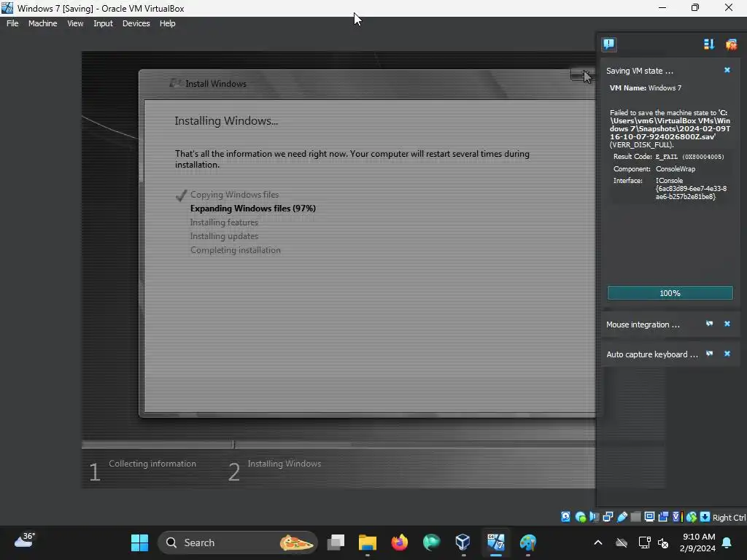The image size is (747, 560).
Task: Open the Paint palette taskbar icon
Action: [x=527, y=542]
